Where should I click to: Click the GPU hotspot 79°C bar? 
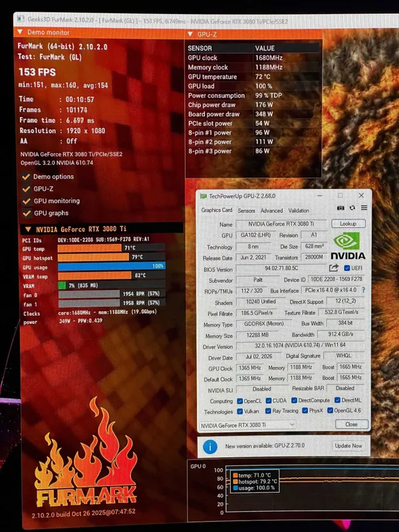coord(112,257)
